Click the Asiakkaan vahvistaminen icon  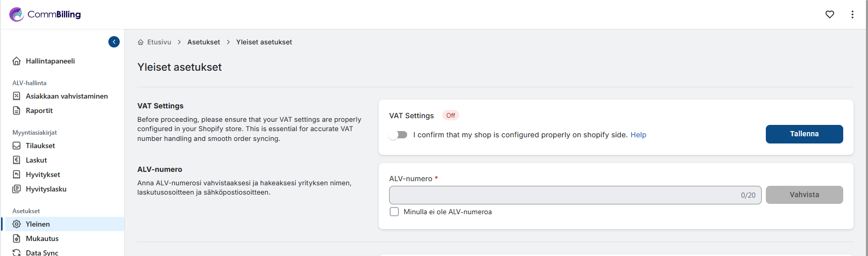pyautogui.click(x=17, y=96)
